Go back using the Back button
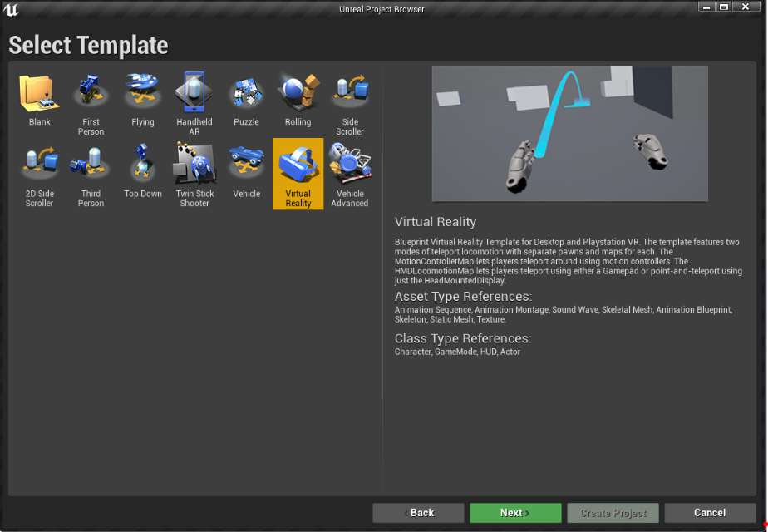Viewport: 768px width, 532px height. (418, 513)
